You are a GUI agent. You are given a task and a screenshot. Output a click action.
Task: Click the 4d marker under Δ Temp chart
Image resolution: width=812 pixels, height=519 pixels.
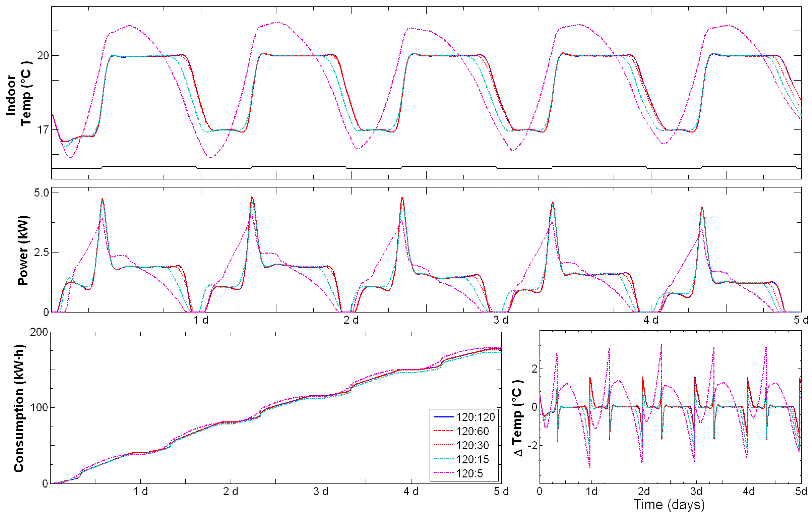click(749, 491)
